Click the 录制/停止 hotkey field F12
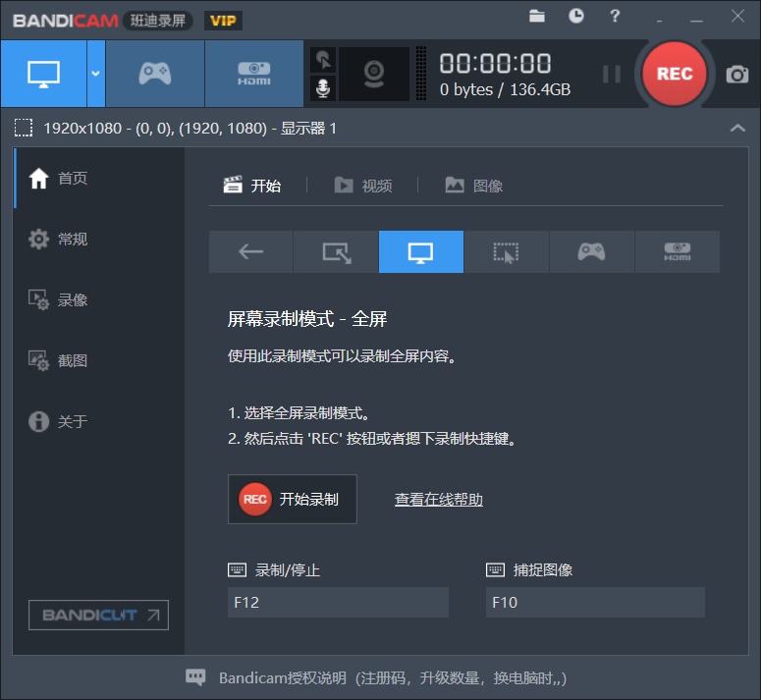761x700 pixels. tap(338, 603)
